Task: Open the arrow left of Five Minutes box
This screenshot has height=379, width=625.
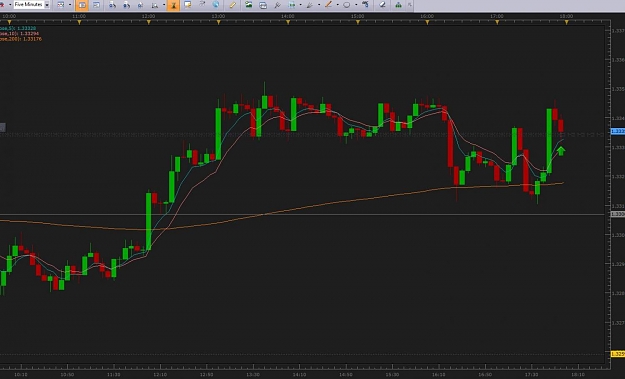Action: click(10, 5)
